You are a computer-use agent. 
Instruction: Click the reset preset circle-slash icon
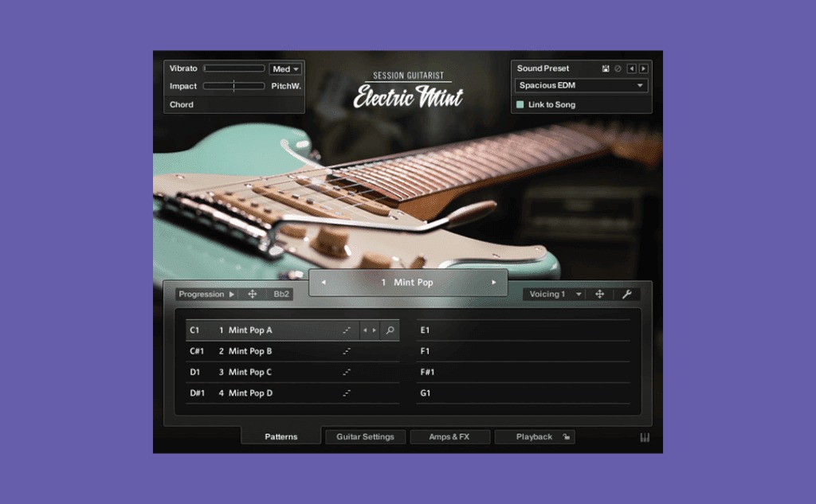point(618,69)
